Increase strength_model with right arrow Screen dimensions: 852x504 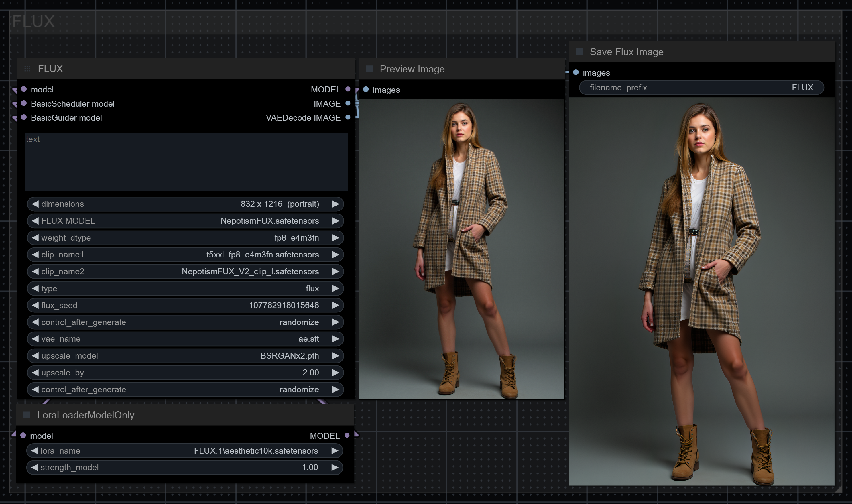[x=334, y=467]
